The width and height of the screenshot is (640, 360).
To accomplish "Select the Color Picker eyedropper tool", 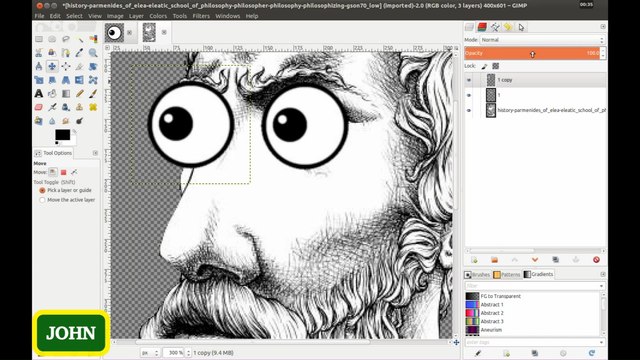I will (80, 53).
